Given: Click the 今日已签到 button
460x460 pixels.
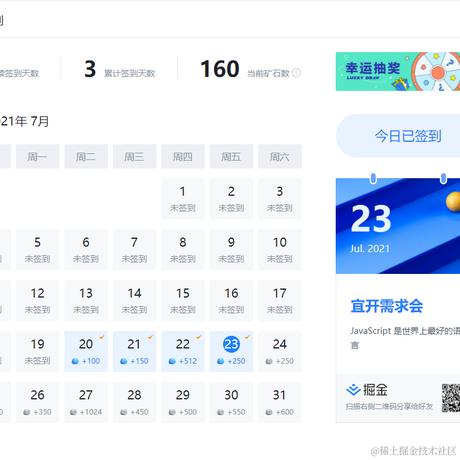Looking at the screenshot, I should click(398, 136).
